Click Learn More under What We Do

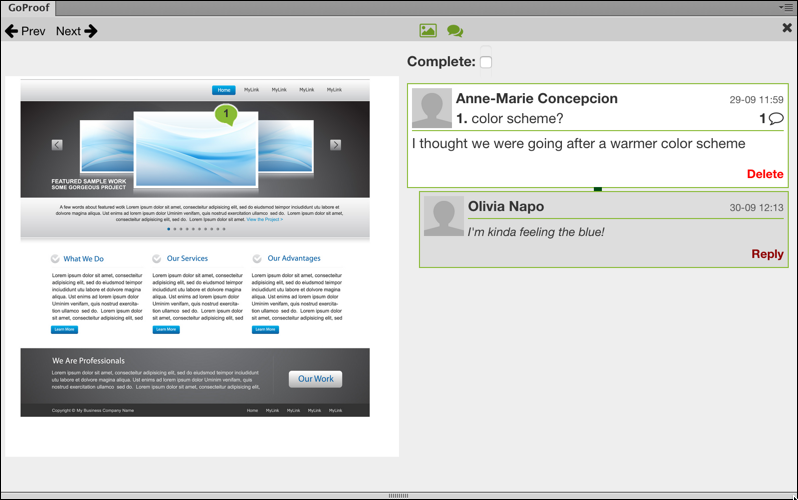click(64, 329)
